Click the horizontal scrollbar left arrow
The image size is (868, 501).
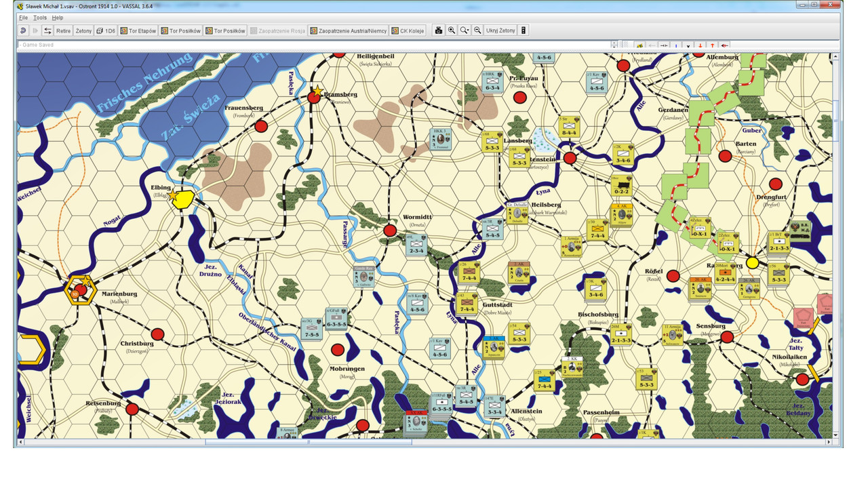tap(20, 442)
